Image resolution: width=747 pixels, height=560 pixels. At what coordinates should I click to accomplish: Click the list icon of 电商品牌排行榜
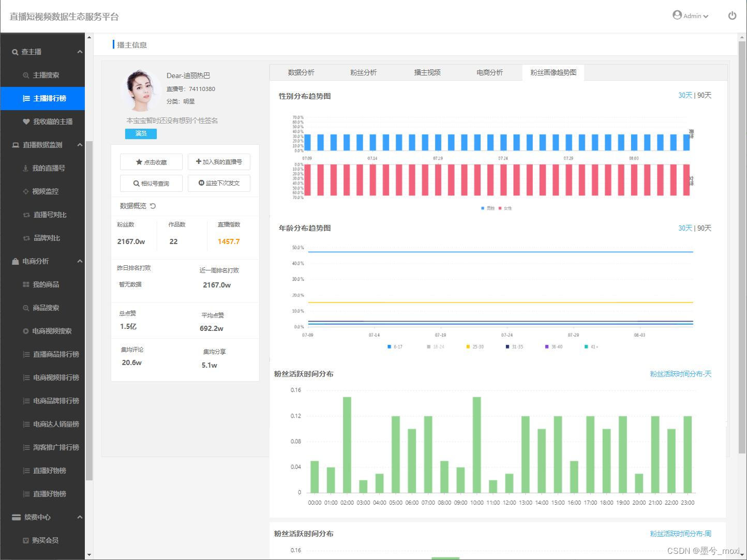click(x=26, y=401)
